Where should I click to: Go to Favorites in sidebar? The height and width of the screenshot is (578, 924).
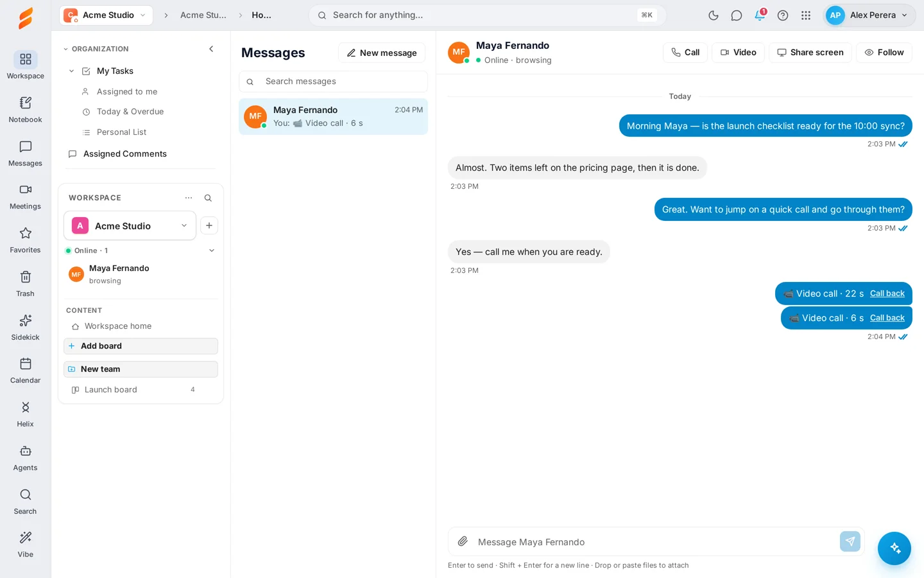click(x=25, y=240)
